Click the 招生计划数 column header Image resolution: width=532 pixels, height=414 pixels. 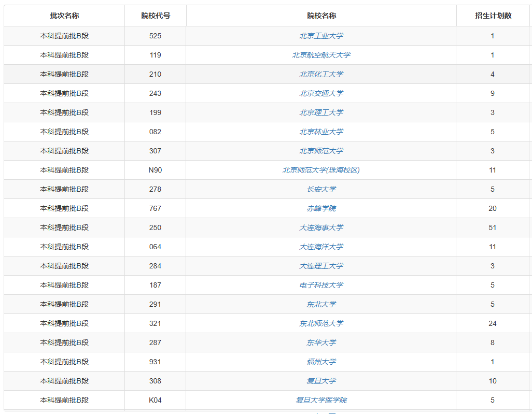(x=493, y=16)
